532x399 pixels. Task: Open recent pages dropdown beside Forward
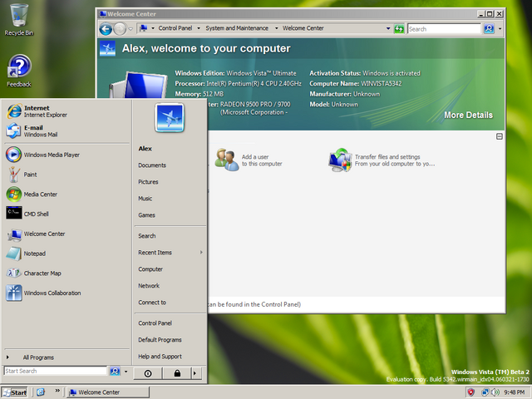[131, 29]
